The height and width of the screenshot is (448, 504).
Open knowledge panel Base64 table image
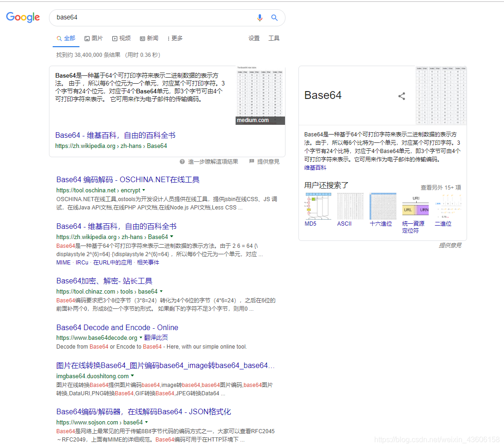(441, 96)
